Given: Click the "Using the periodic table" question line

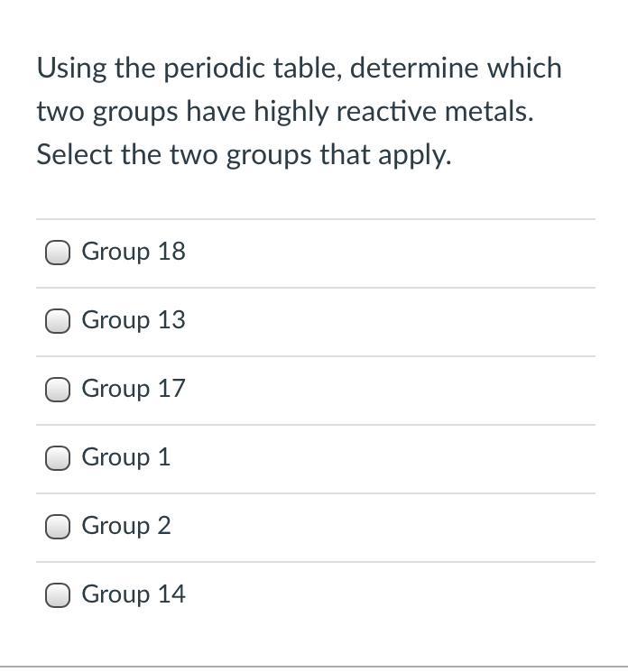Looking at the screenshot, I should [x=299, y=69].
